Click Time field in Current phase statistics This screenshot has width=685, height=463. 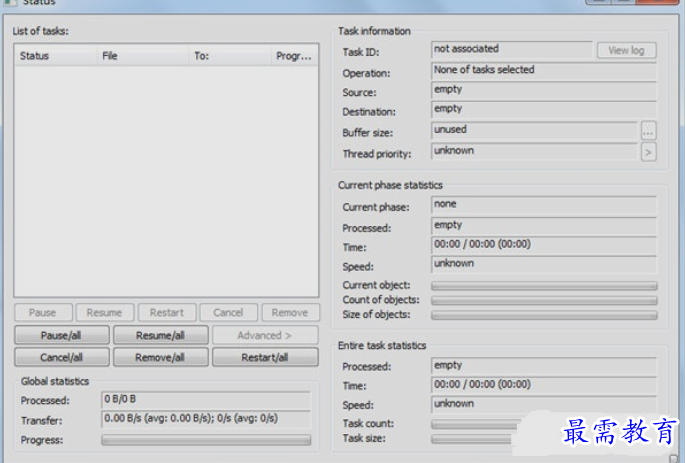(x=544, y=245)
